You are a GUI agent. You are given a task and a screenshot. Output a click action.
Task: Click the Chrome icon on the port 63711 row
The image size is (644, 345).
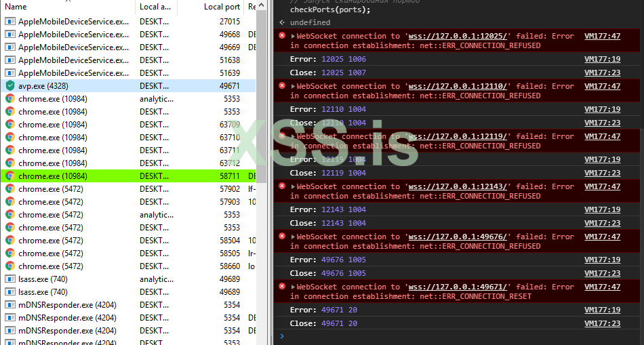pos(10,150)
